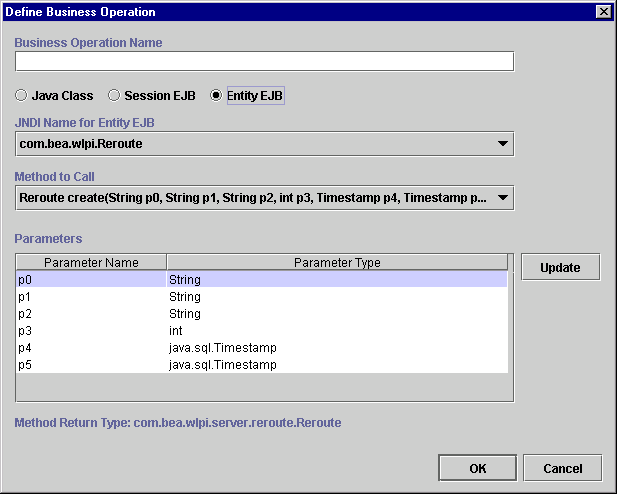This screenshot has width=617, height=494.
Task: Click the int type cell for p3
Action: pos(337,330)
